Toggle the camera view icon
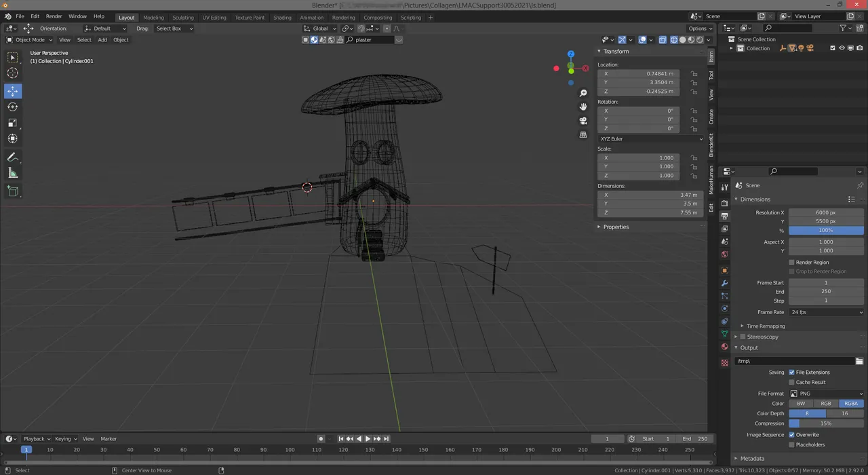This screenshot has height=475, width=868. point(583,121)
